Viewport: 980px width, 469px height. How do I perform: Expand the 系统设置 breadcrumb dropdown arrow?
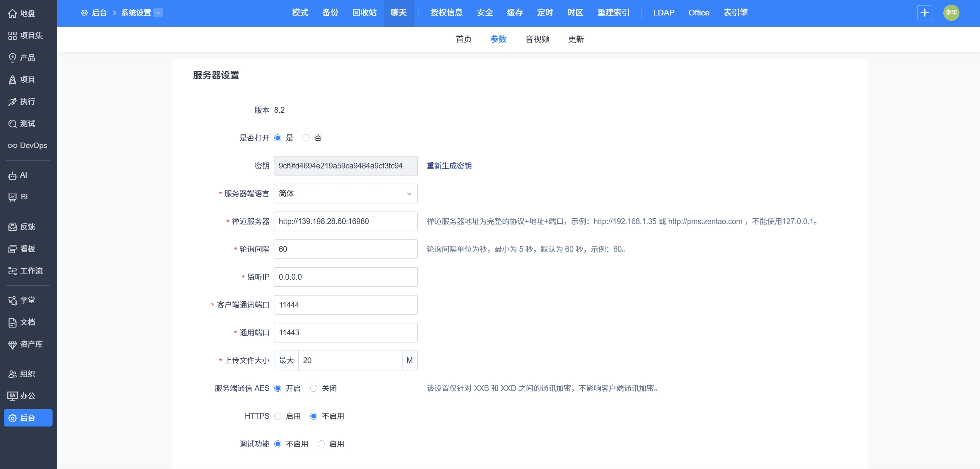[x=158, y=13]
